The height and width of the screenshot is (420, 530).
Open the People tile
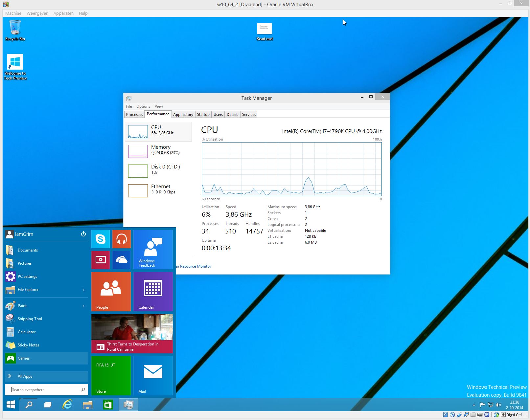pyautogui.click(x=111, y=292)
